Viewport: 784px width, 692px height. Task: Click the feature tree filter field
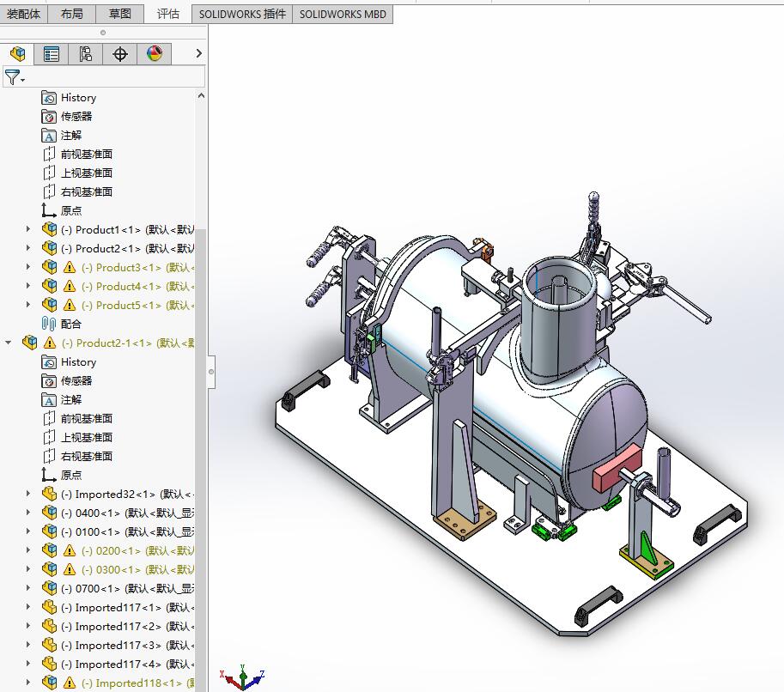pos(104,77)
